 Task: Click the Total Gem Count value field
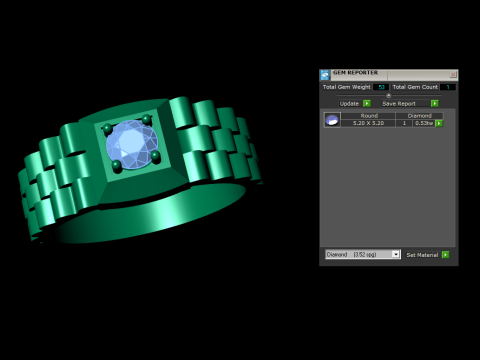(448, 87)
